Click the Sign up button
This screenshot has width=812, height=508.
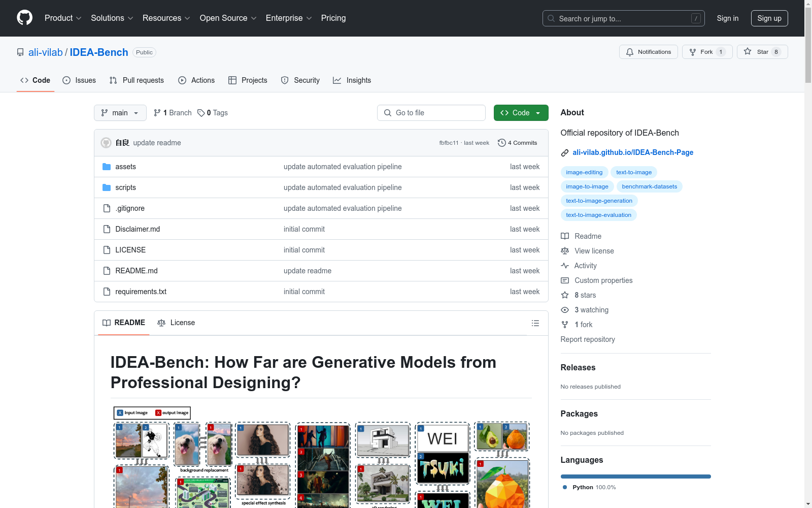[769, 18]
